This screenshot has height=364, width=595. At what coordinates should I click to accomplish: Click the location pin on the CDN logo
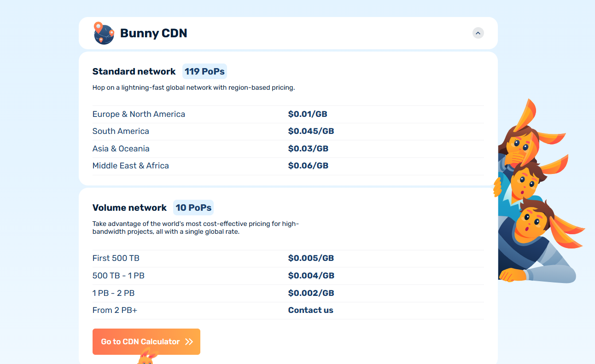(99, 28)
